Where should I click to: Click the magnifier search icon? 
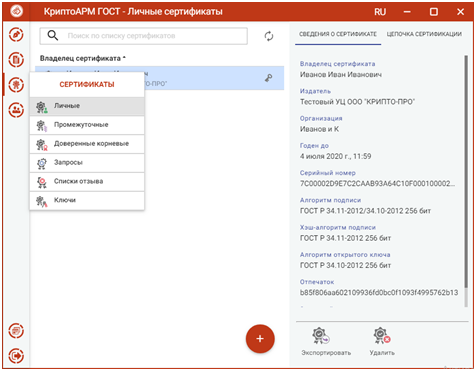click(53, 35)
